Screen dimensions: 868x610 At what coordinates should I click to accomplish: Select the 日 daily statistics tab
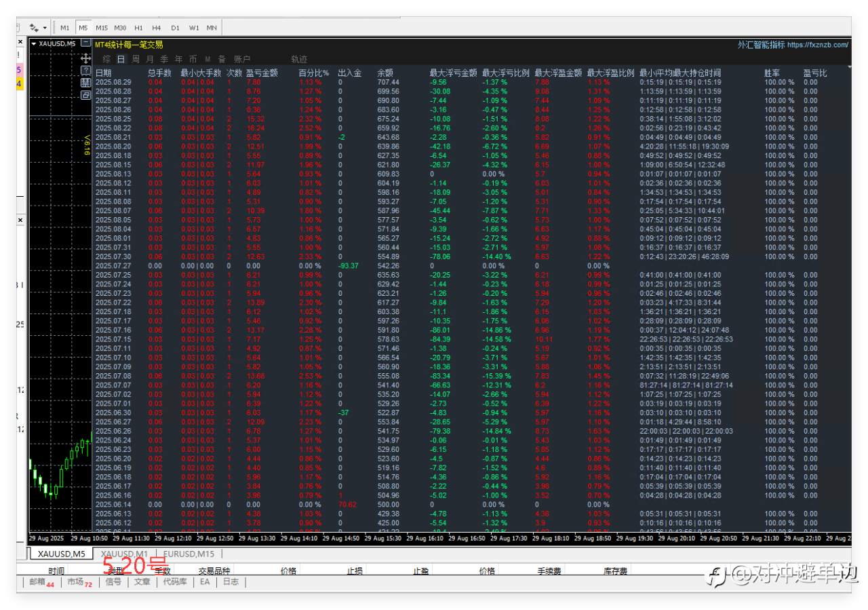click(121, 59)
